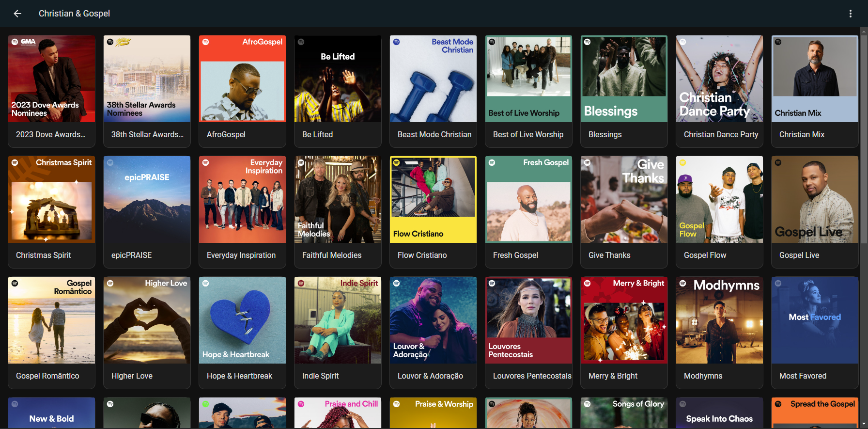Screen dimensions: 868x429
Task: Open the 2023 Dove Awards Nominees cover
Action: 51,79
